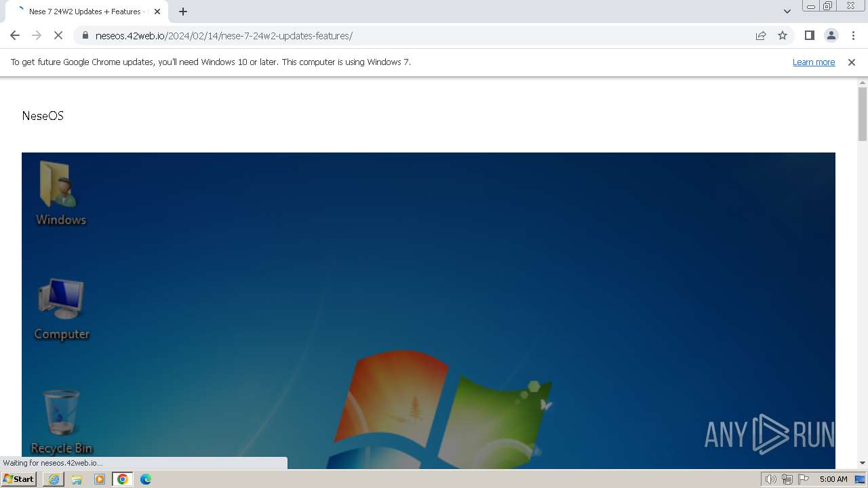This screenshot has width=868, height=488.
Task: Launch Internet Explorer from the taskbar
Action: pos(54,479)
